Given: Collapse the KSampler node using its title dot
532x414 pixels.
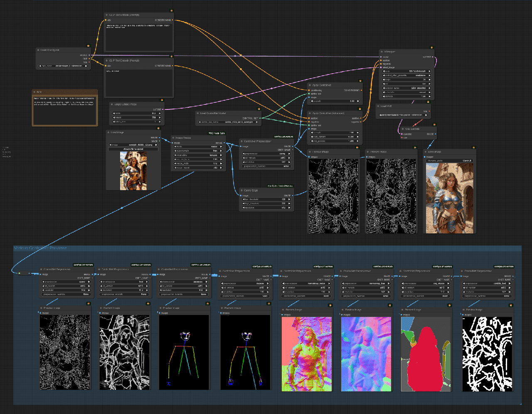Looking at the screenshot, I should tap(382, 52).
